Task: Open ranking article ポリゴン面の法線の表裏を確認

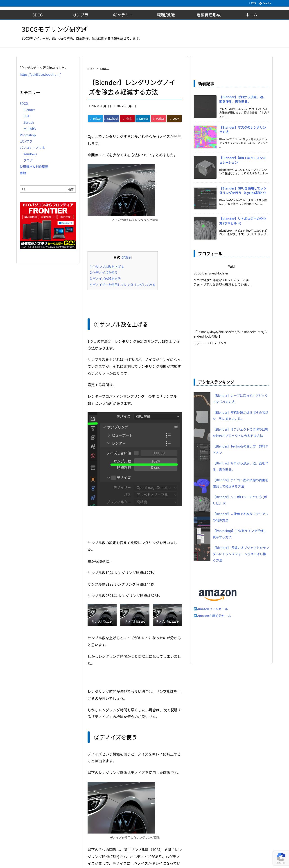Action: click(x=240, y=483)
